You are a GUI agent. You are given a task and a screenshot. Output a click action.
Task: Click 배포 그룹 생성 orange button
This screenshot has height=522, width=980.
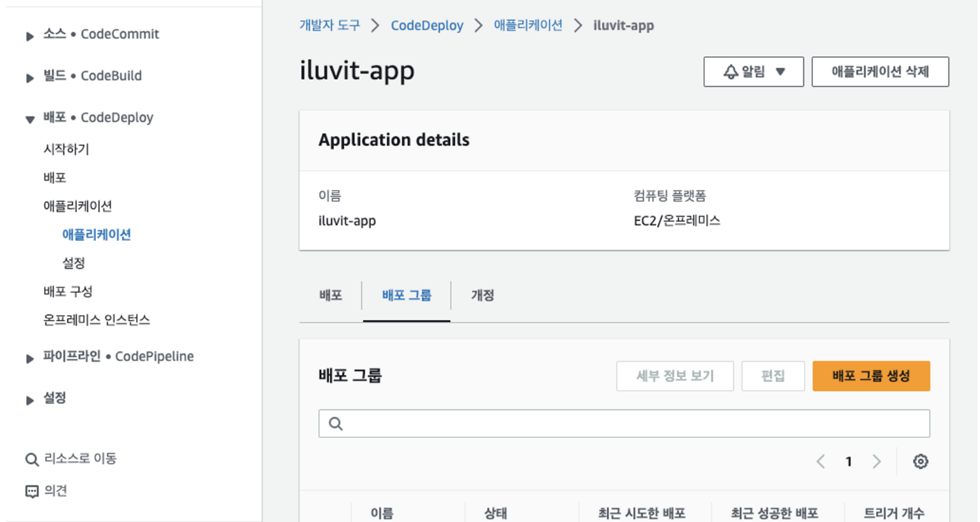(871, 376)
